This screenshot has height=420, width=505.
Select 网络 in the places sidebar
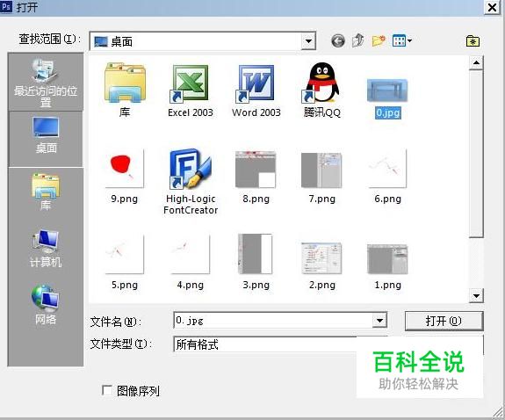46,305
